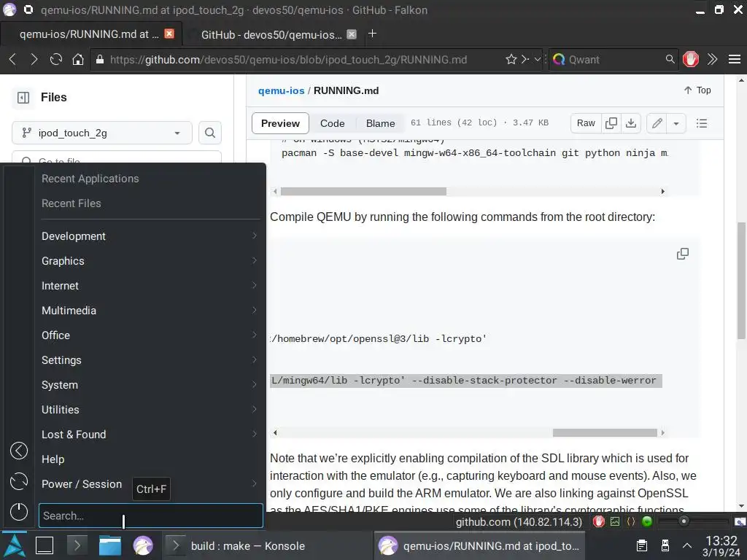The width and height of the screenshot is (747, 560).
Task: Launch the pinned terminal taskbar icon
Action: tap(77, 545)
